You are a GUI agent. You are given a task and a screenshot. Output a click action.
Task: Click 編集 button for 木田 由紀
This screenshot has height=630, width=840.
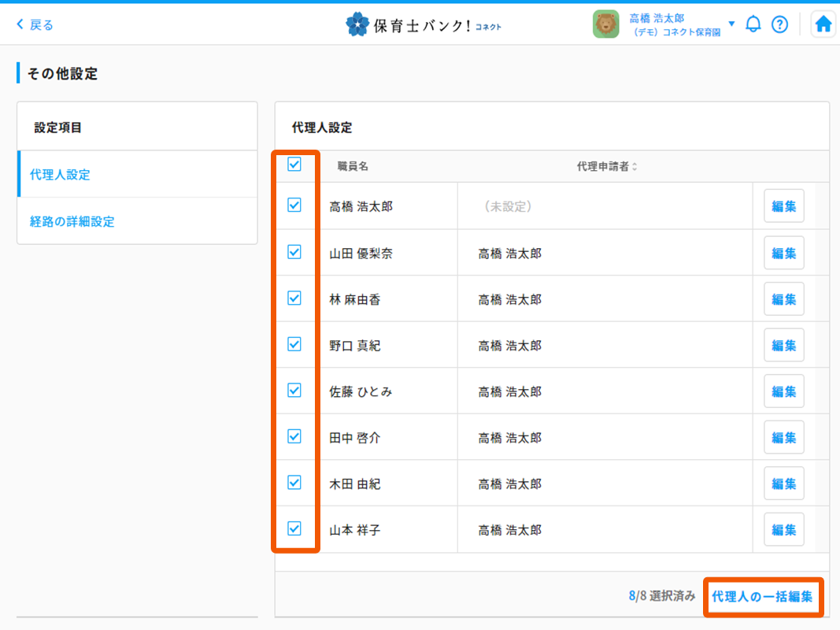pyautogui.click(x=783, y=484)
